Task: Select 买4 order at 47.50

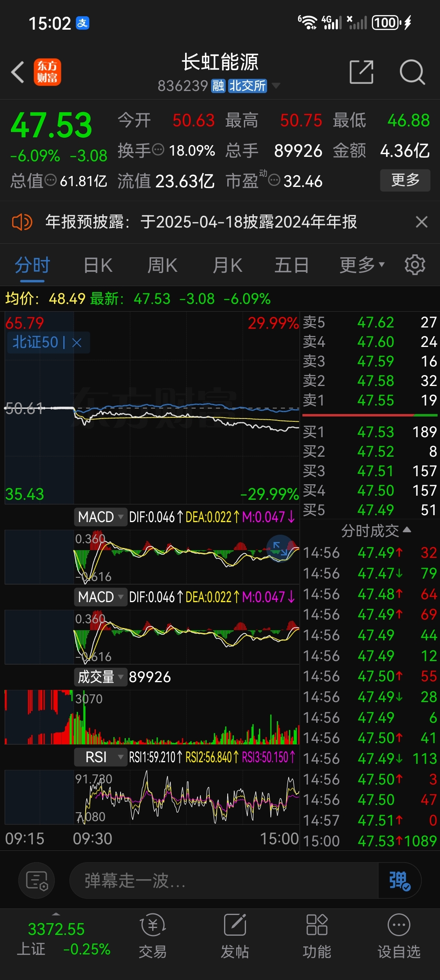Action: (x=370, y=490)
